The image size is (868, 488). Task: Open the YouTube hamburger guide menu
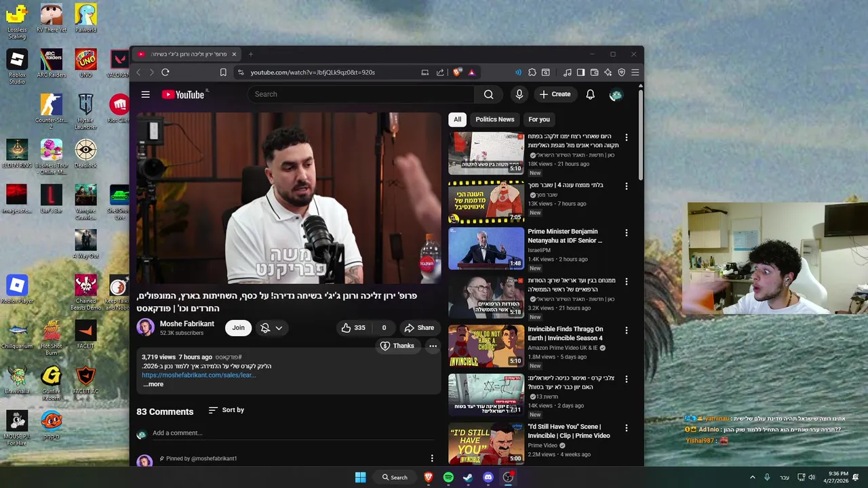[145, 94]
